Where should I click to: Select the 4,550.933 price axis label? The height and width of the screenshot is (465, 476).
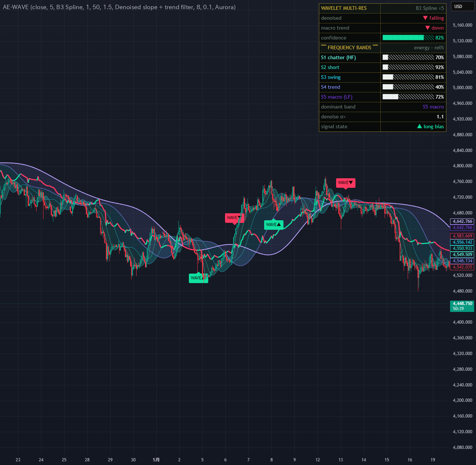tap(462, 248)
